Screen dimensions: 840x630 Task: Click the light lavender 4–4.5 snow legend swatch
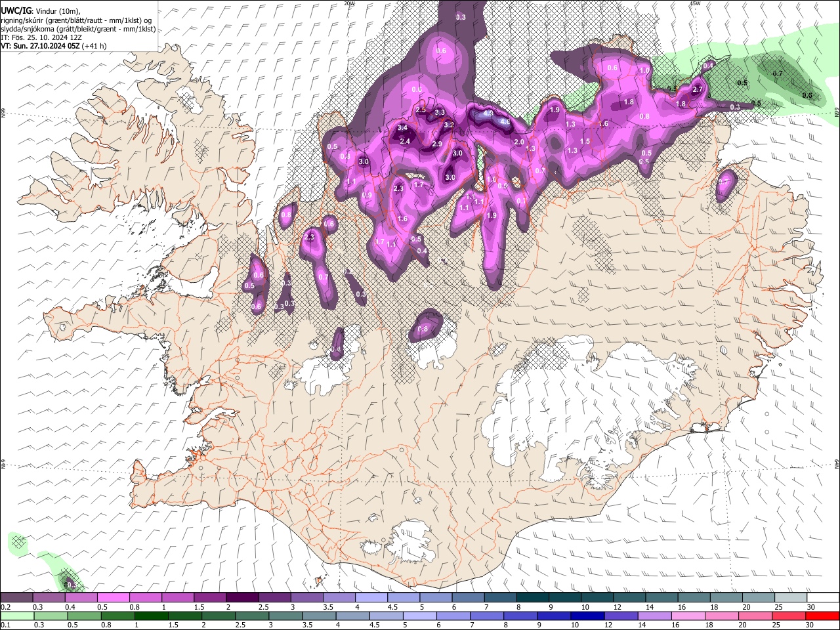click(x=371, y=598)
